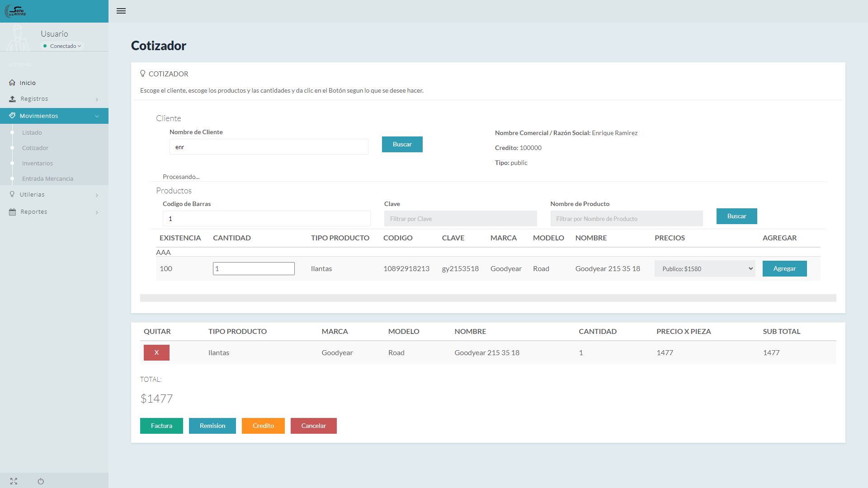The height and width of the screenshot is (488, 868).
Task: Open the Listado submenu item
Action: click(32, 133)
